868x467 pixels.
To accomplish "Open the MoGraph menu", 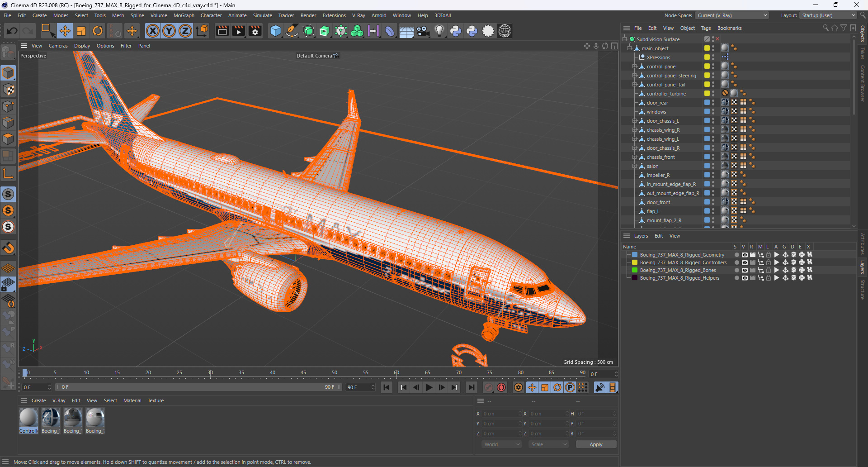I will (184, 15).
